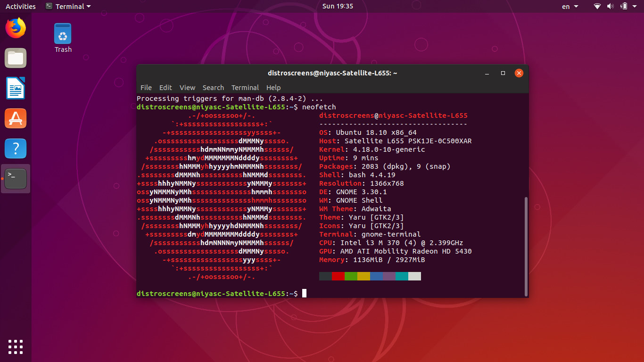Launch the Files application from the dock
The image size is (644, 362).
click(16, 58)
